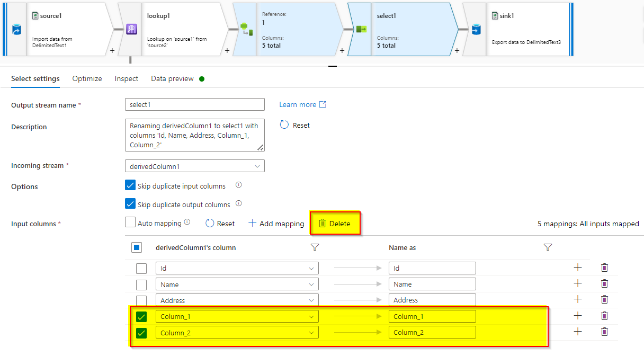
Task: Toggle Skip duplicate output columns
Action: (x=130, y=203)
